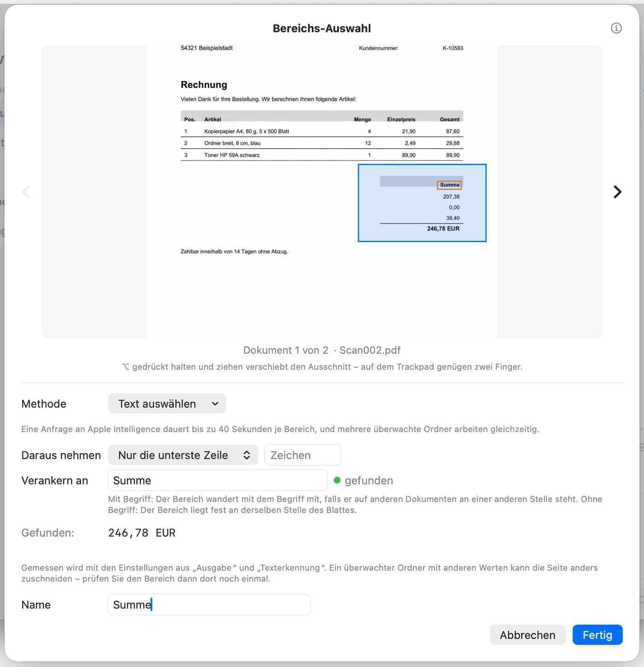Click the Menge column header
The height and width of the screenshot is (667, 644).
[362, 120]
